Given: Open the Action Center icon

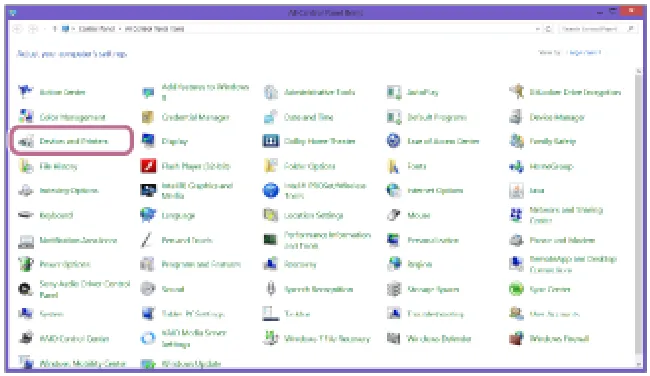Looking at the screenshot, I should [26, 92].
